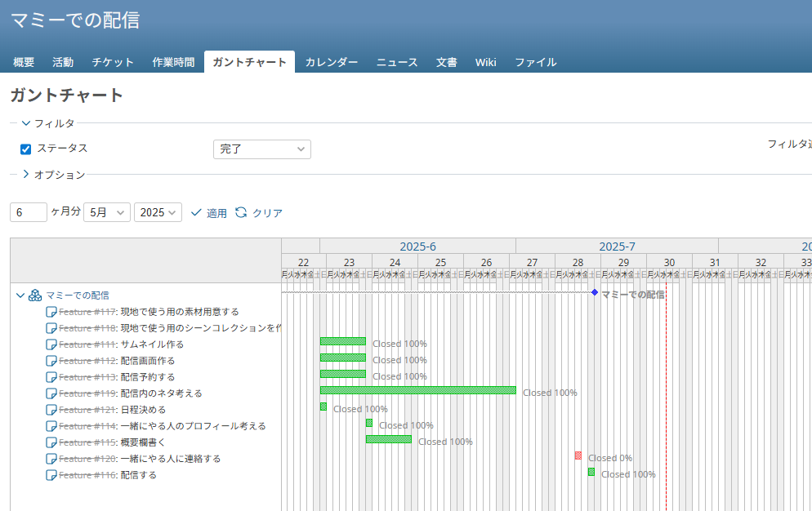
Task: Click the issue icon for Feature #112
Action: click(51, 361)
